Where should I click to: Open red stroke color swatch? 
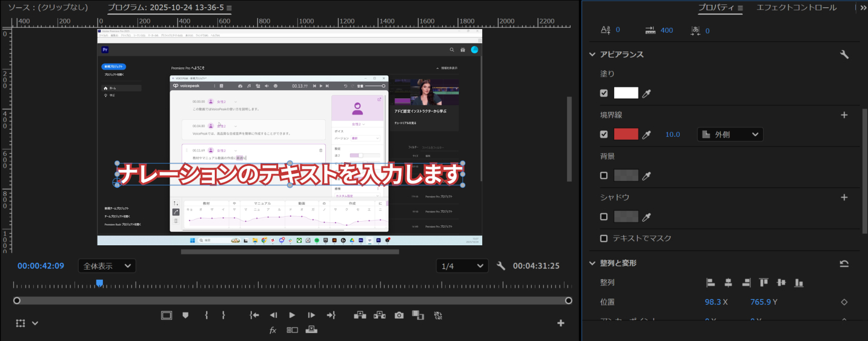[626, 134]
